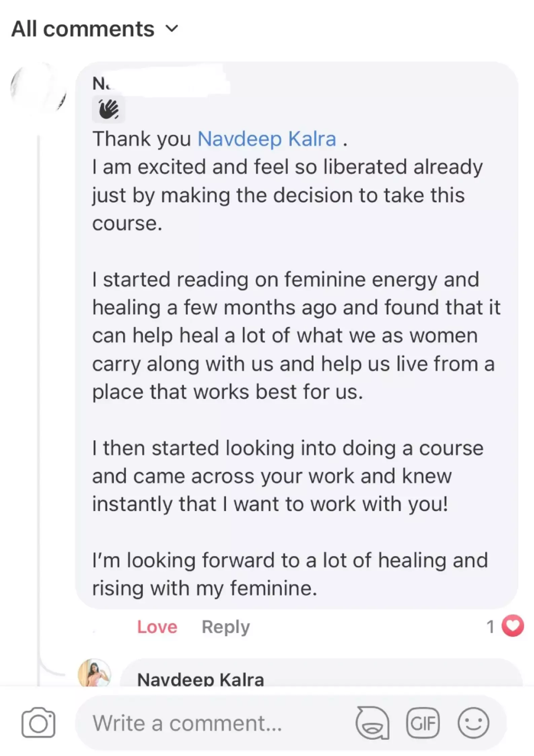Viewport: 534px width, 756px height.
Task: Reply to the feminine energy comment
Action: point(225,627)
